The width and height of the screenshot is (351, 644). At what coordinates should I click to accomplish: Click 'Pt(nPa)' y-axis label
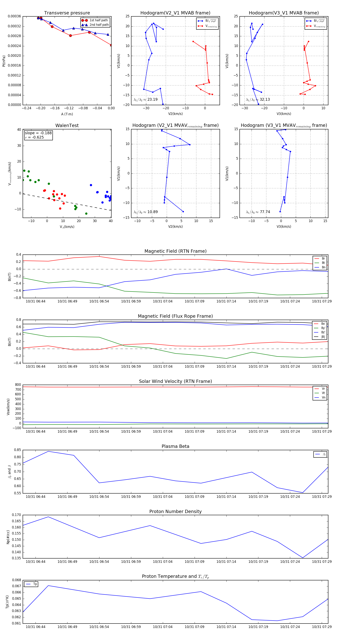click(4, 61)
